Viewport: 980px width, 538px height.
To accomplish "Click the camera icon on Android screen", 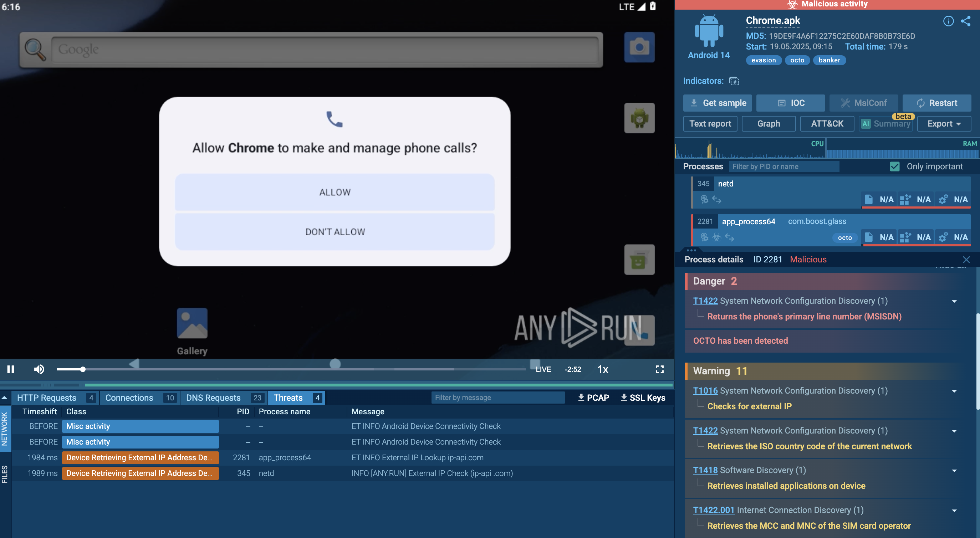I will click(639, 47).
